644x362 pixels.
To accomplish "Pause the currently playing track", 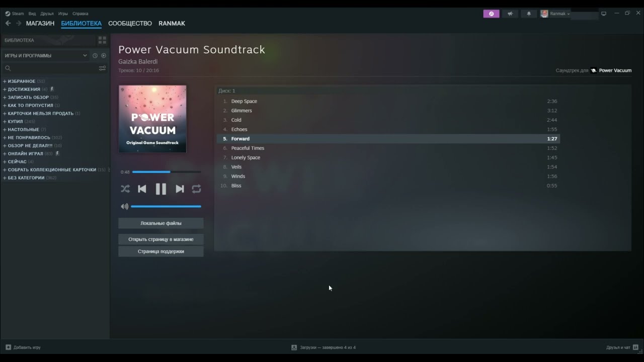I will (x=161, y=189).
